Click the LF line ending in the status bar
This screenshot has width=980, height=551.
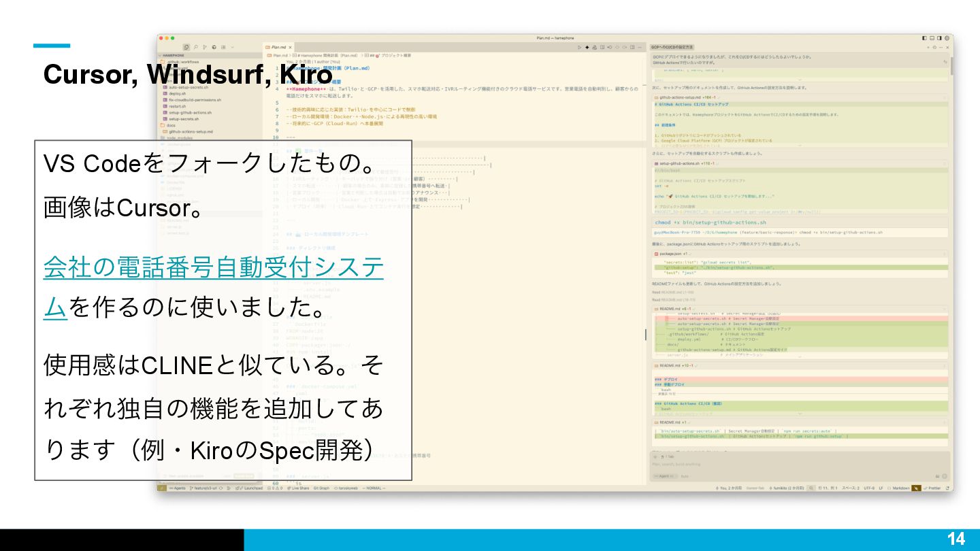pyautogui.click(x=881, y=488)
